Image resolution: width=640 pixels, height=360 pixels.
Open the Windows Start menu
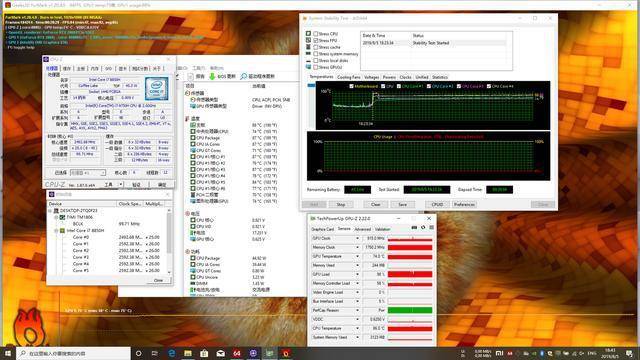pyautogui.click(x=8, y=353)
